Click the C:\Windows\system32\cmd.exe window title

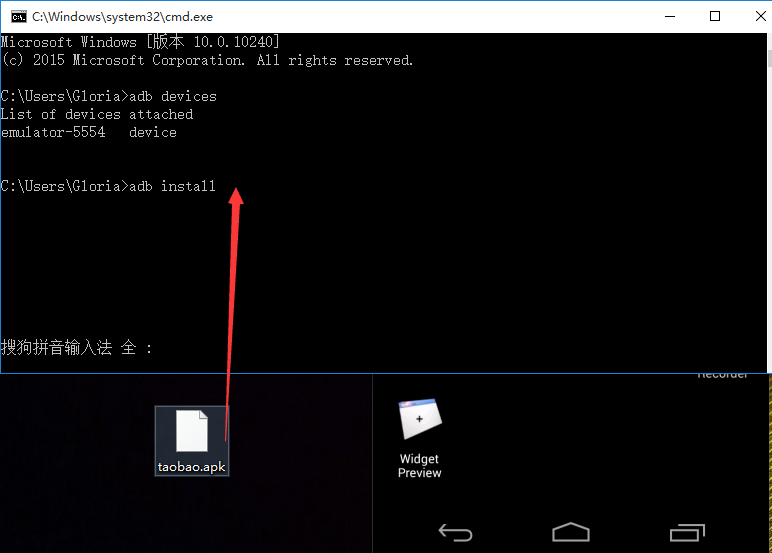123,17
